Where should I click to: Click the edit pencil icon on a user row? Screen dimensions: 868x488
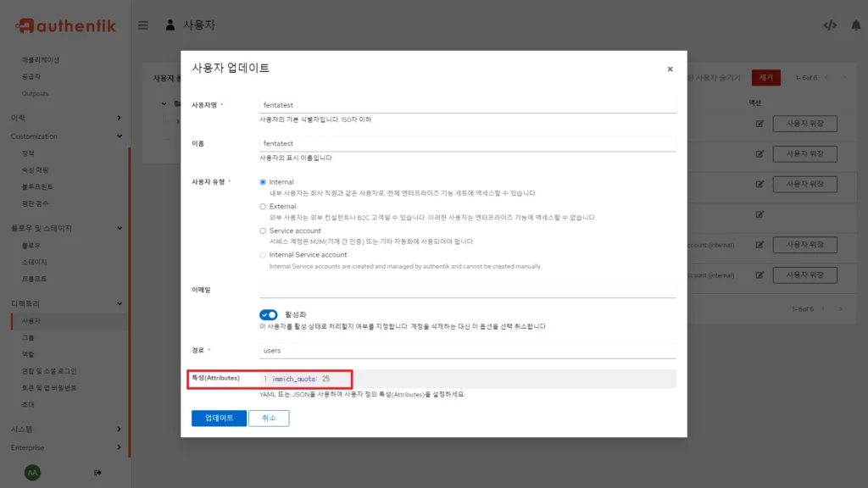[x=758, y=123]
